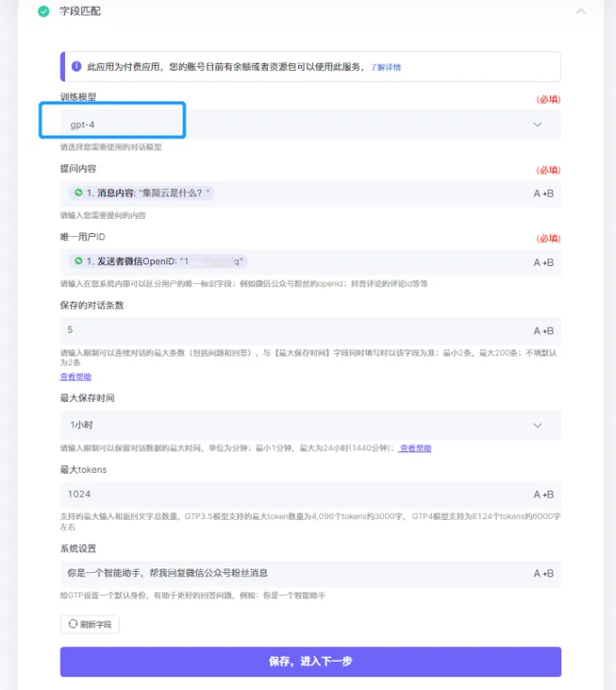Click the 保存，进入下一步 button
Screen dimensions: 616x690
pyautogui.click(x=311, y=662)
